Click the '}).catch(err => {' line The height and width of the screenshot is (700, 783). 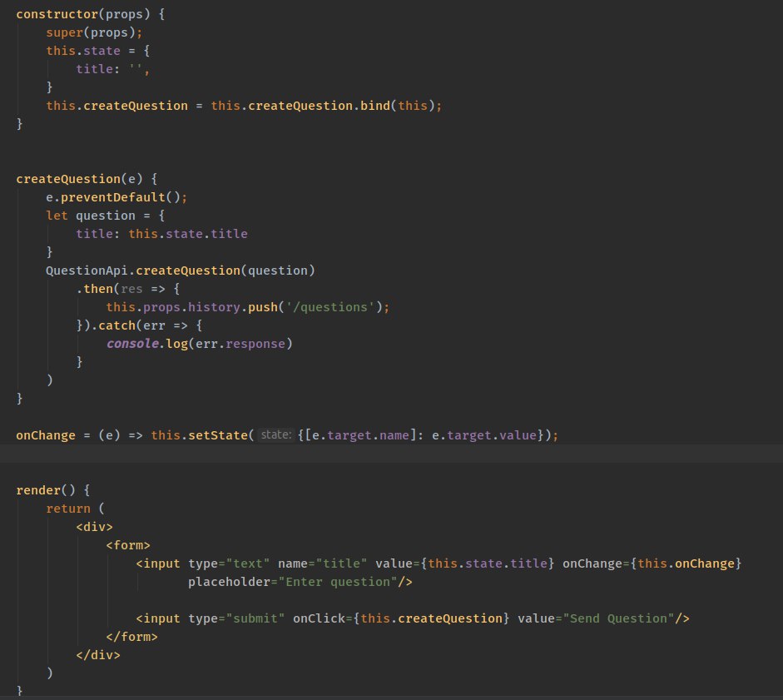[139, 325]
